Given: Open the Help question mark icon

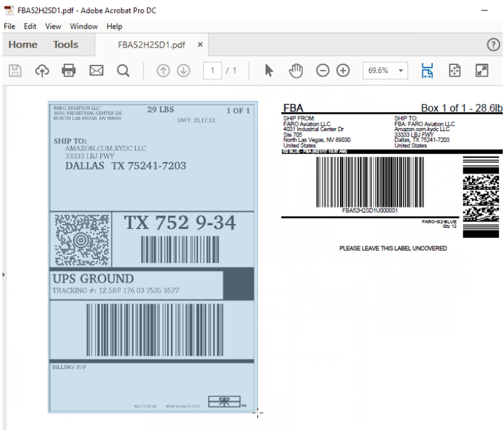Looking at the screenshot, I should [x=493, y=45].
